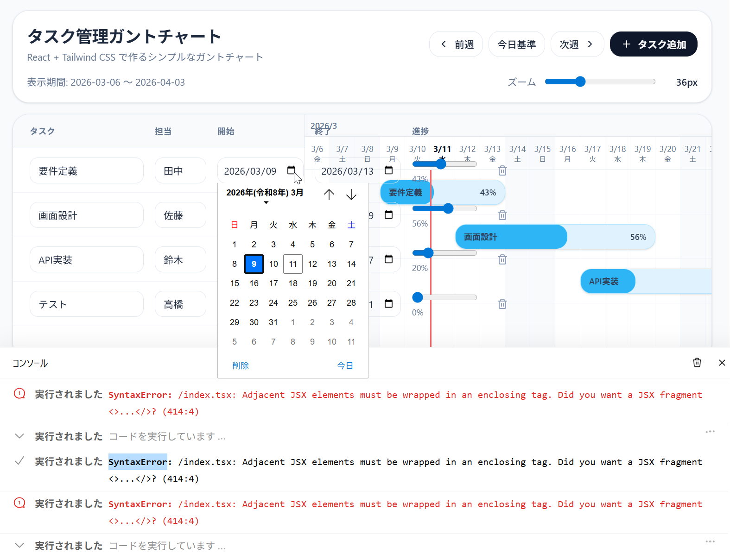This screenshot has width=730, height=560.
Task: Close the コンソール panel
Action: point(722,363)
